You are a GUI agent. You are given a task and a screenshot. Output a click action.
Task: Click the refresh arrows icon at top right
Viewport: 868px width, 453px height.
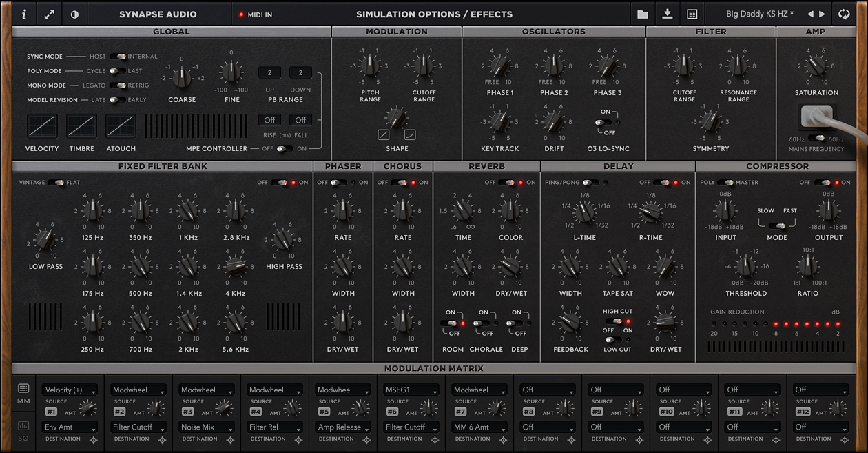pos(844,14)
